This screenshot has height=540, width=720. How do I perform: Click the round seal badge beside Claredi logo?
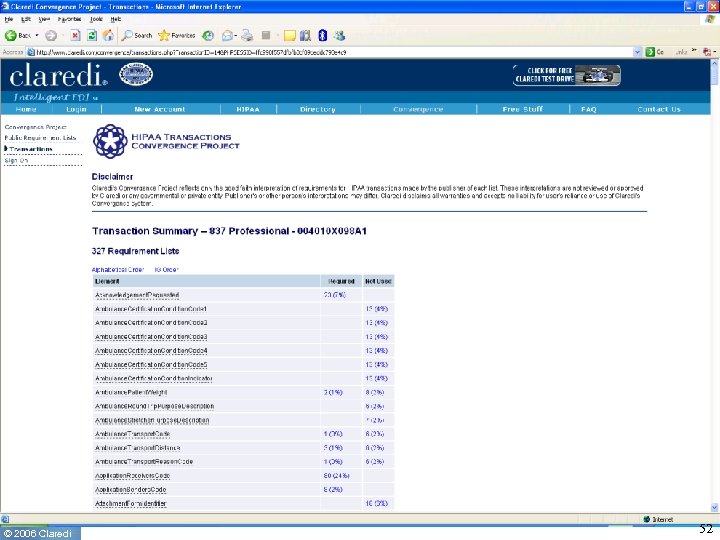pos(136,74)
